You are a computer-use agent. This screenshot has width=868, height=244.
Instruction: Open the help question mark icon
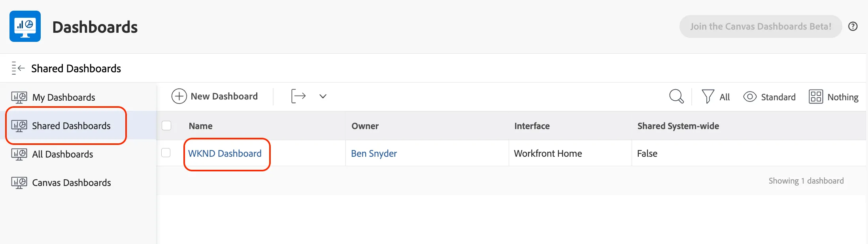point(853,26)
